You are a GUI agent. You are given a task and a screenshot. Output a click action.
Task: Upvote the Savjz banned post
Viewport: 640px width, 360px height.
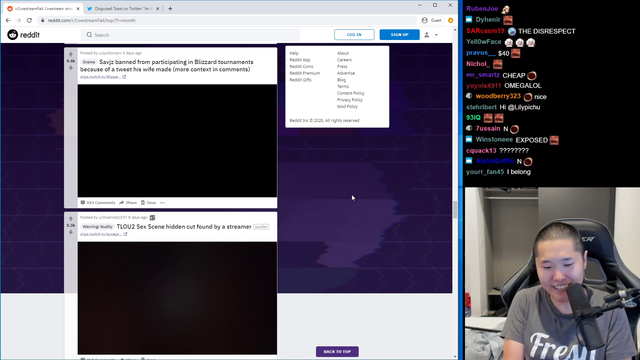(71, 54)
